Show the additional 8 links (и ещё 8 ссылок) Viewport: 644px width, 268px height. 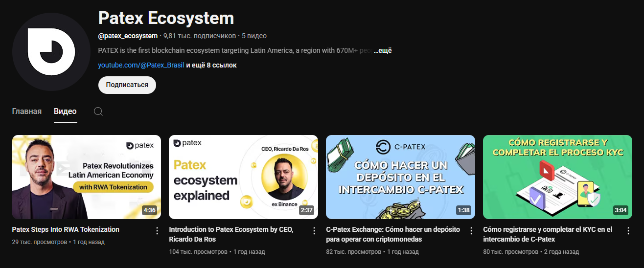pos(211,65)
